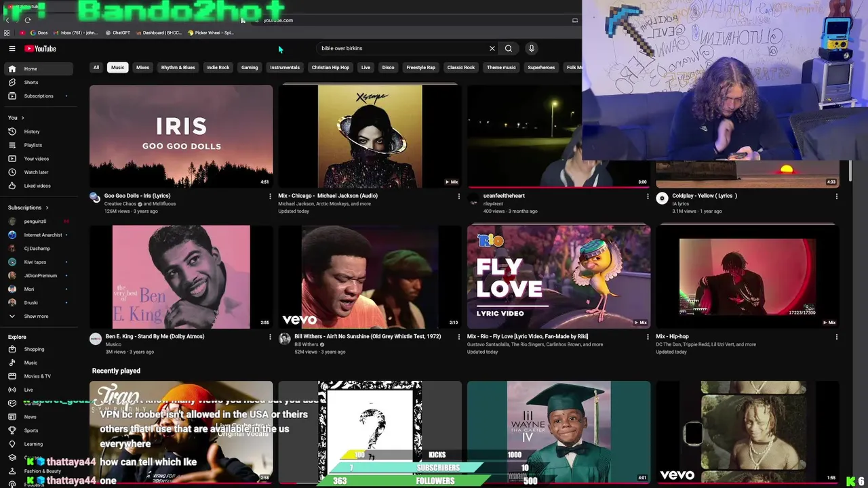Play the Bill Withers Ain't No Sunshine thumbnail
Image resolution: width=868 pixels, height=488 pixels.
[370, 277]
